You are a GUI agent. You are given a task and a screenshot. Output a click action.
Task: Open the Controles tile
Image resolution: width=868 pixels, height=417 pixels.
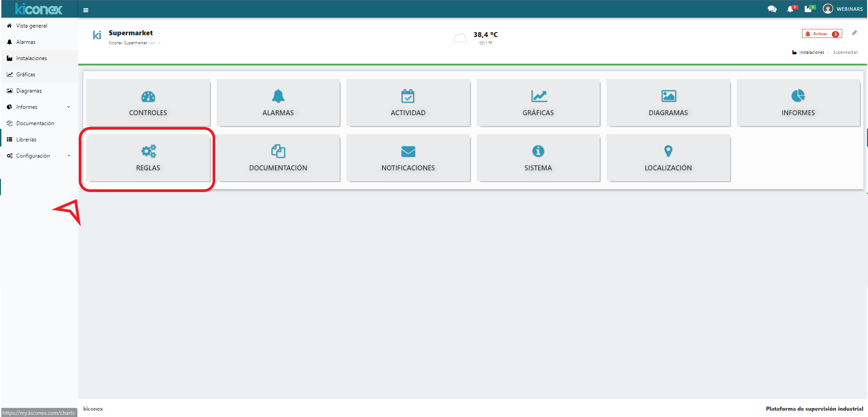148,103
